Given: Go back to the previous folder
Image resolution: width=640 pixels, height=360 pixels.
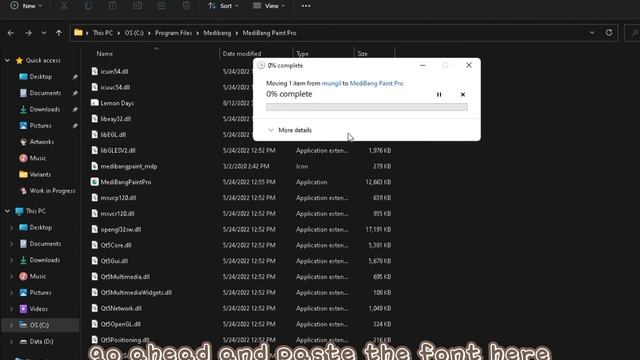Looking at the screenshot, I should 11,33.
